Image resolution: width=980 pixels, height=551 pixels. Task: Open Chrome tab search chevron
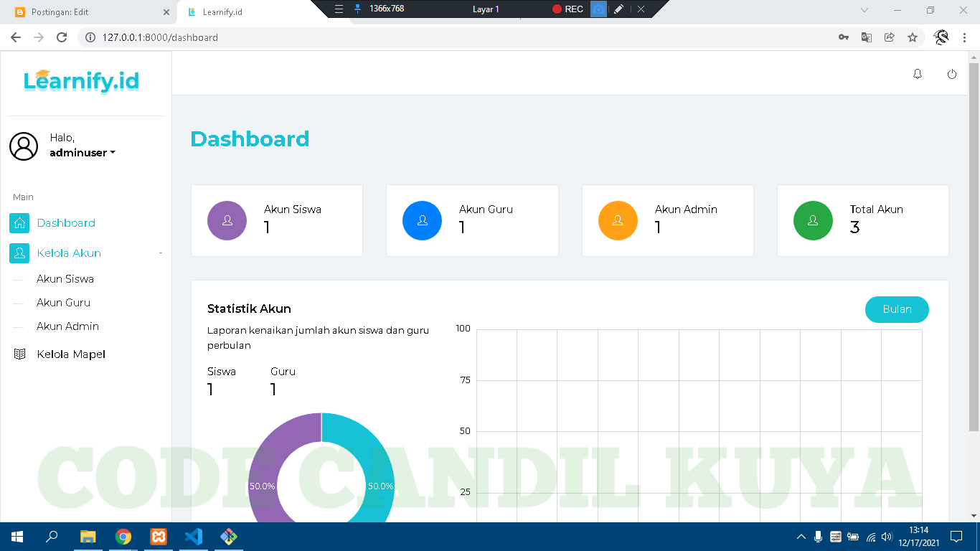864,10
